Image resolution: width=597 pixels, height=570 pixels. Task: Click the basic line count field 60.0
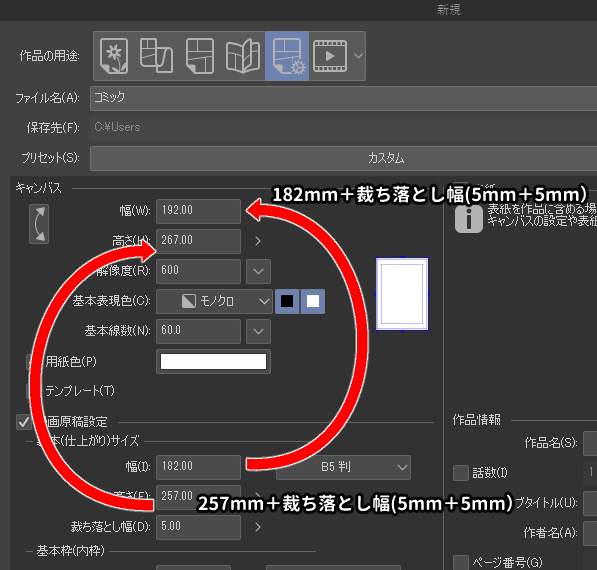(198, 331)
